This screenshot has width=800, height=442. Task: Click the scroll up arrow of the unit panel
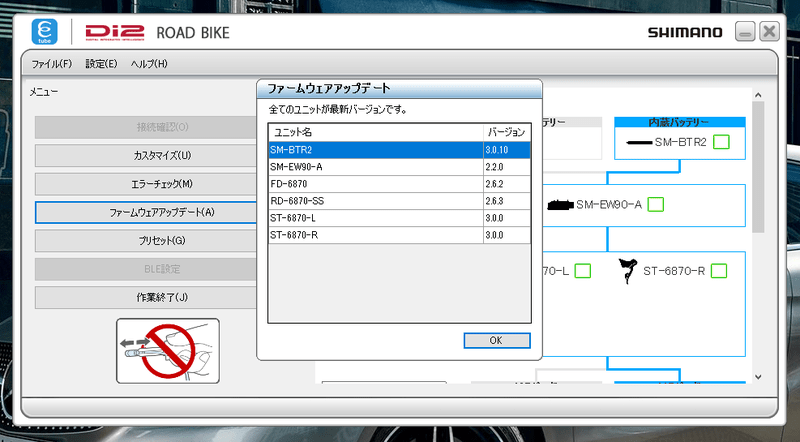tap(758, 95)
